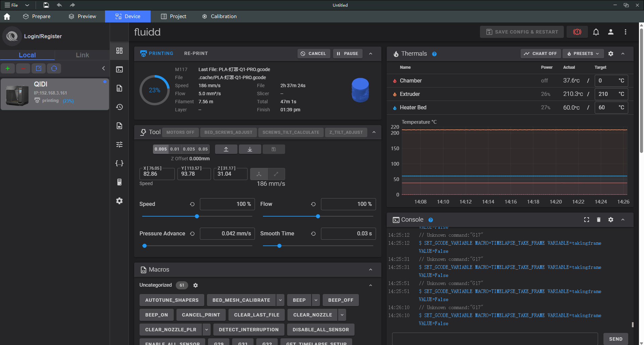Expand BED_MESH_CALIBRATE macro options arrow
Screen dimensions: 644x345
coord(280,300)
